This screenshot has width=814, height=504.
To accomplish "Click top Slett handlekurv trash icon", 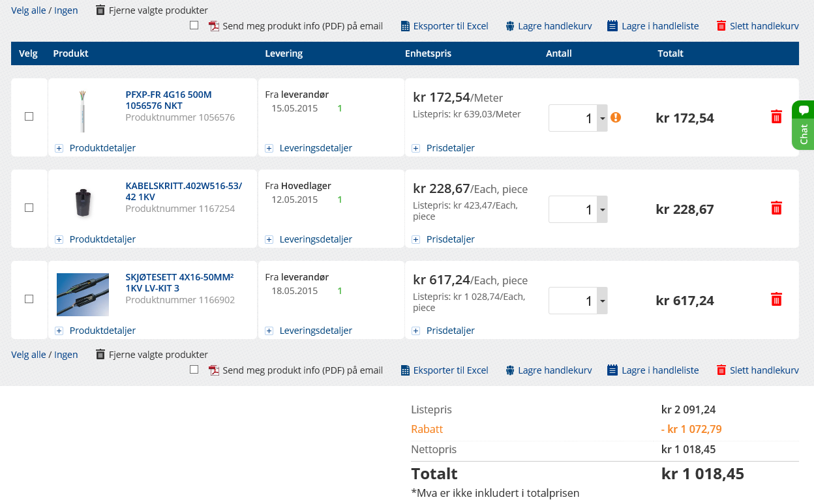I will (721, 26).
